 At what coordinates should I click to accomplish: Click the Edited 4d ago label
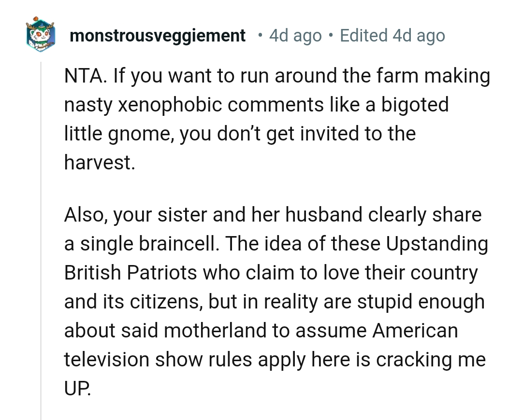(393, 35)
